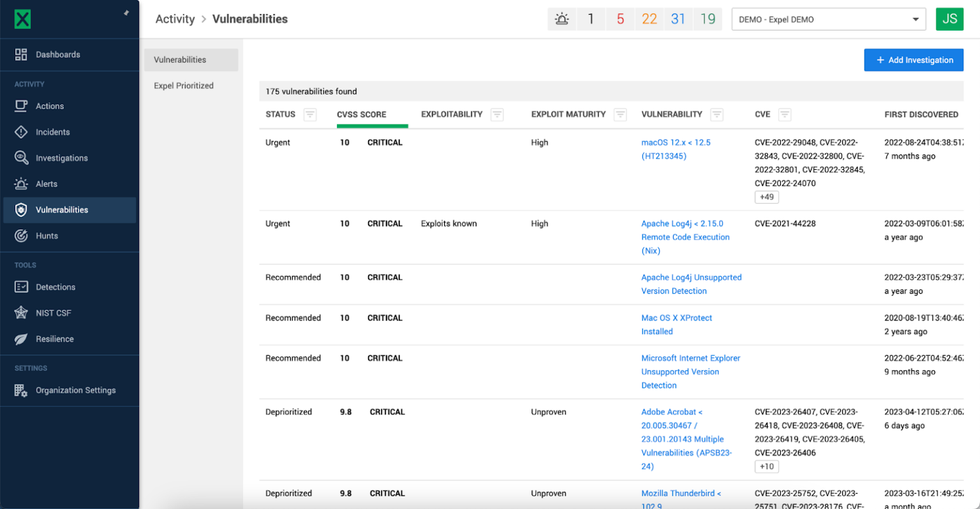Image resolution: width=980 pixels, height=509 pixels.
Task: Open the JS user avatar menu
Action: [949, 19]
